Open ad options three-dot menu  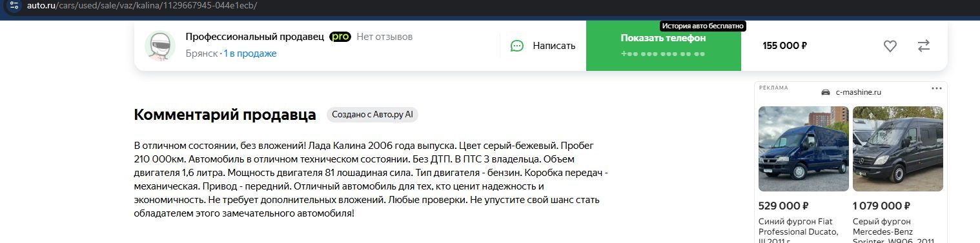936,88
